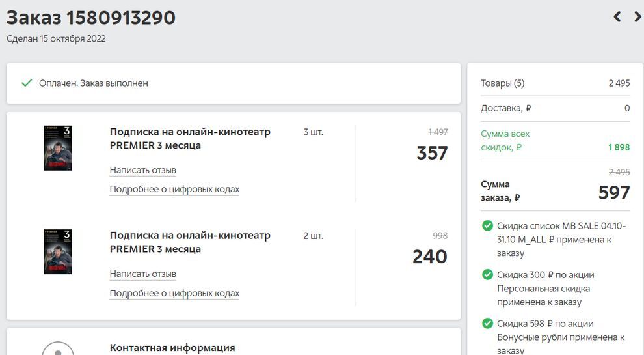644x355 pixels.
Task: Click delivery cost value 0
Action: pyautogui.click(x=627, y=108)
